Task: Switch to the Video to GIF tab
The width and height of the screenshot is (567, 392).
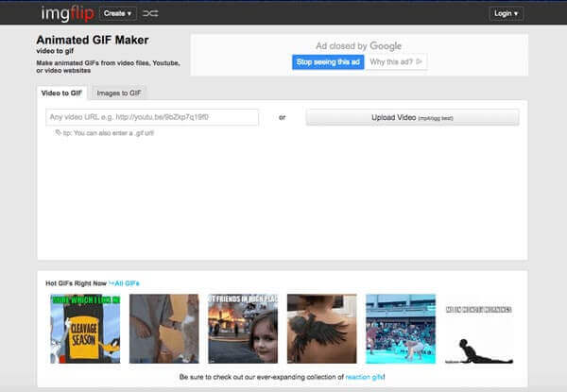Action: (x=62, y=93)
